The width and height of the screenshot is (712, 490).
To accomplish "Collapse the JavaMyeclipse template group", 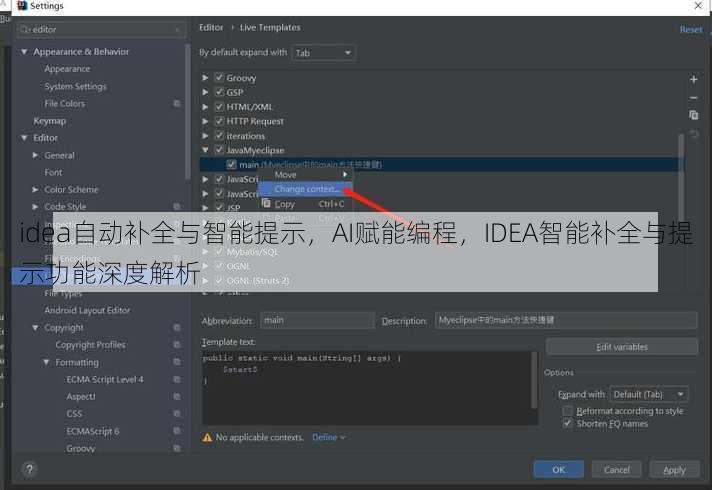I will (205, 150).
